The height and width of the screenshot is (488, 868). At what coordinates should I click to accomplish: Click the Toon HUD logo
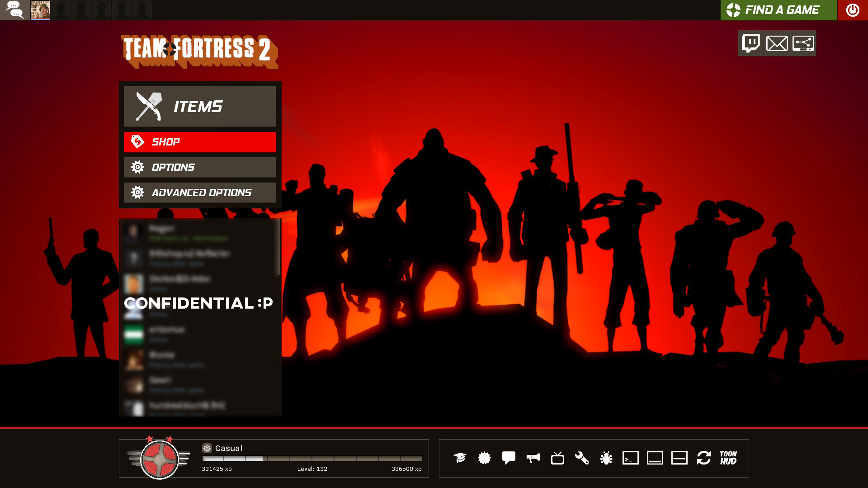728,458
